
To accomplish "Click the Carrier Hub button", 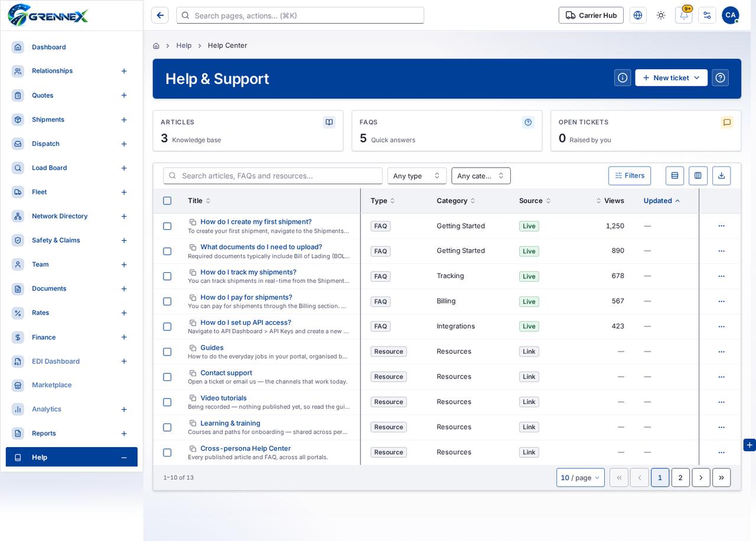I will (591, 15).
